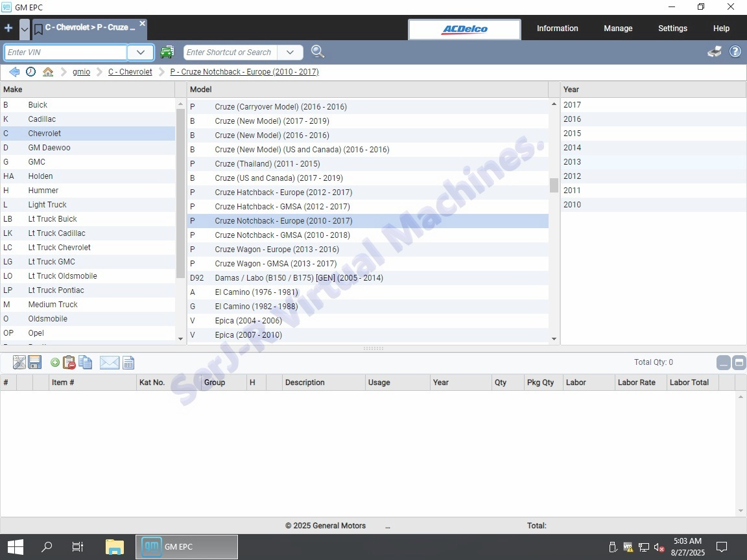Open the tab list dropdown next to plus
Viewport: 747px width, 560px height.
(25, 29)
